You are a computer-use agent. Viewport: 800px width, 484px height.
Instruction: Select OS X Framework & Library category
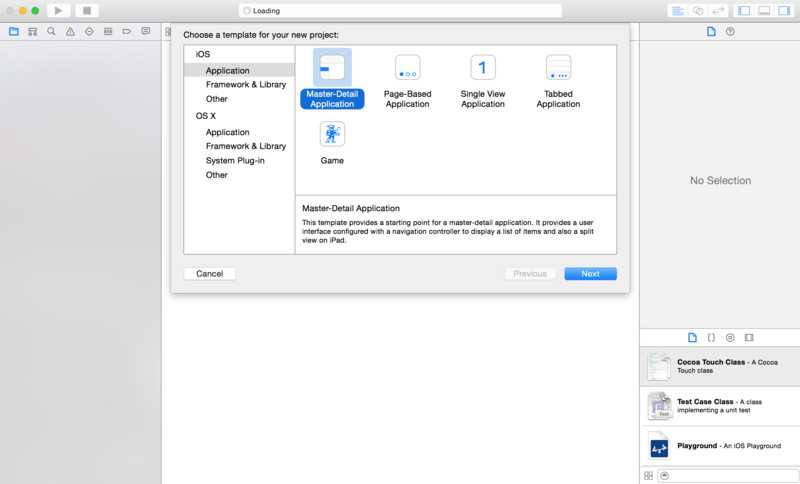coord(246,146)
